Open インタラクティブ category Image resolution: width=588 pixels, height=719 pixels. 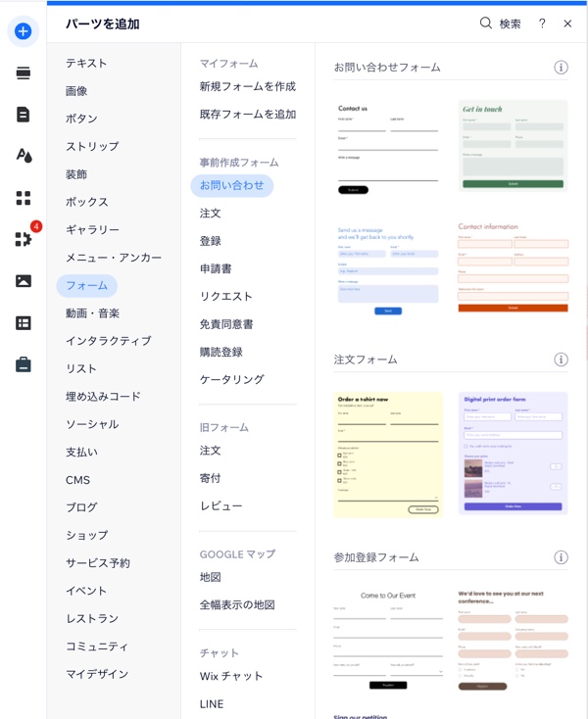pyautogui.click(x=108, y=341)
